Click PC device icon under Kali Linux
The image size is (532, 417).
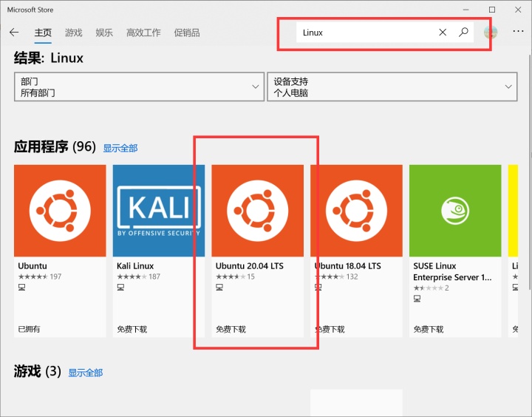(120, 288)
